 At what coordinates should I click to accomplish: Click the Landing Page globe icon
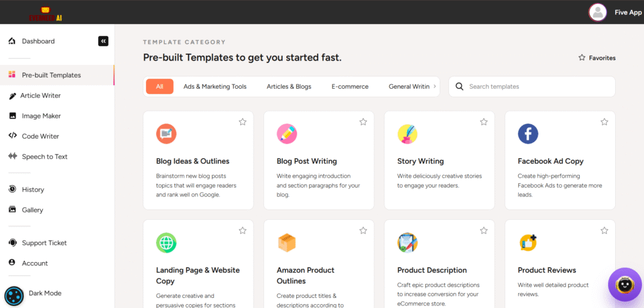click(x=166, y=242)
